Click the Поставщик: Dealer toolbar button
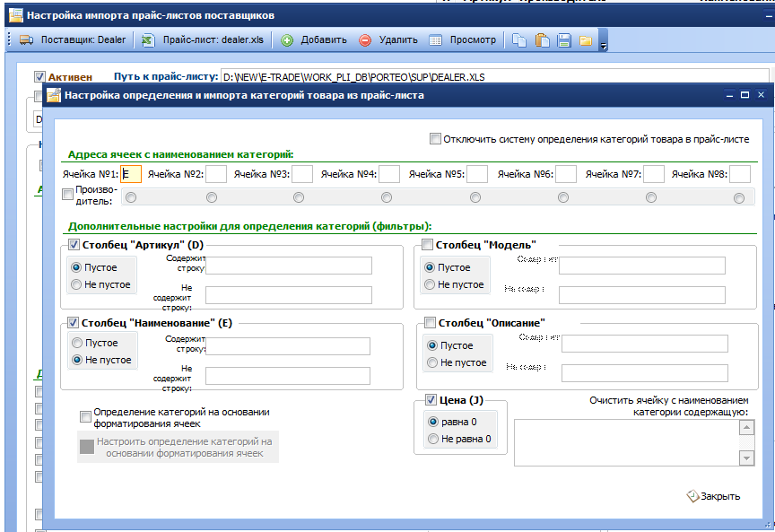Image resolution: width=775 pixels, height=532 pixels. point(73,40)
